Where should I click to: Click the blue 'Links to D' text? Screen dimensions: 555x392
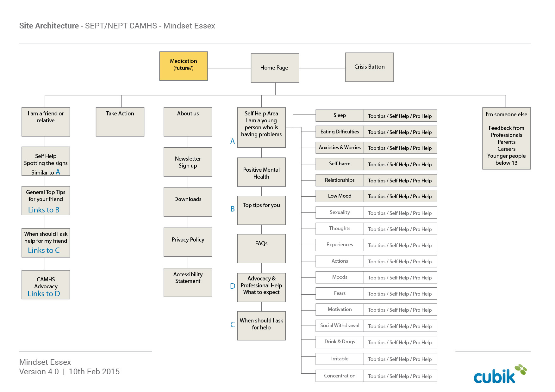pos(44,294)
